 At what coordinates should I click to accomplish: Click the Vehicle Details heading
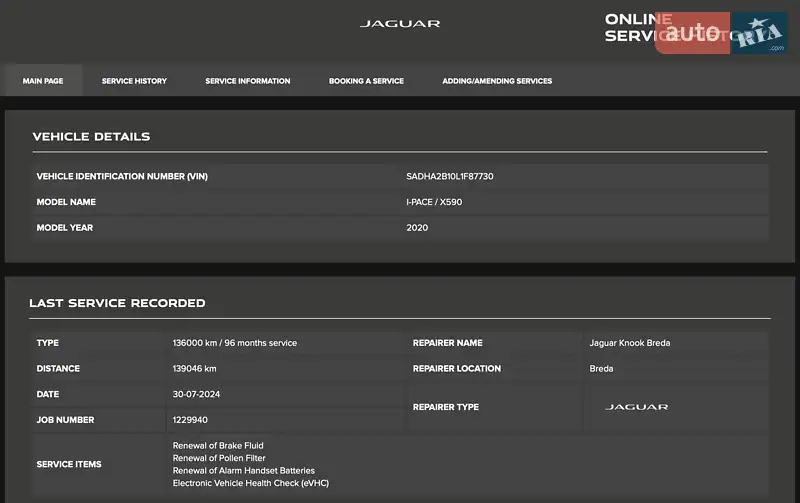tap(91, 137)
